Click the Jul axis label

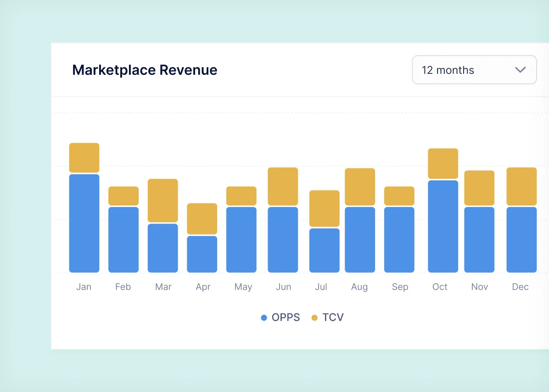321,287
